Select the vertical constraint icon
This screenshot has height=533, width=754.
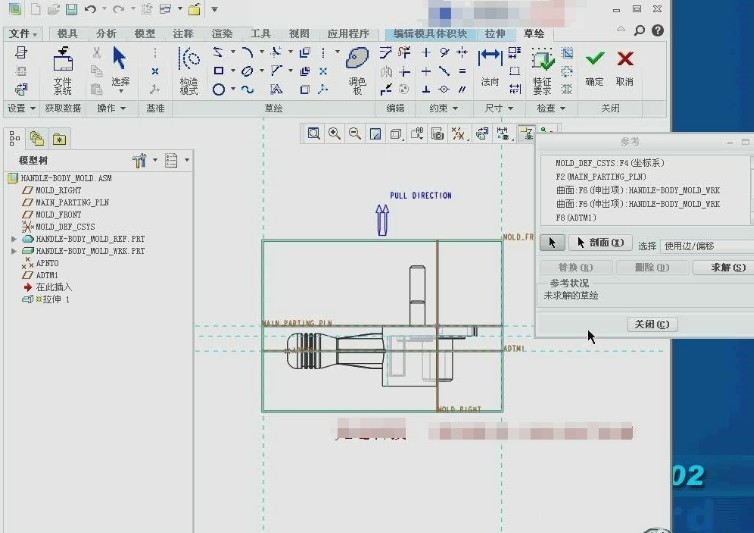[426, 52]
